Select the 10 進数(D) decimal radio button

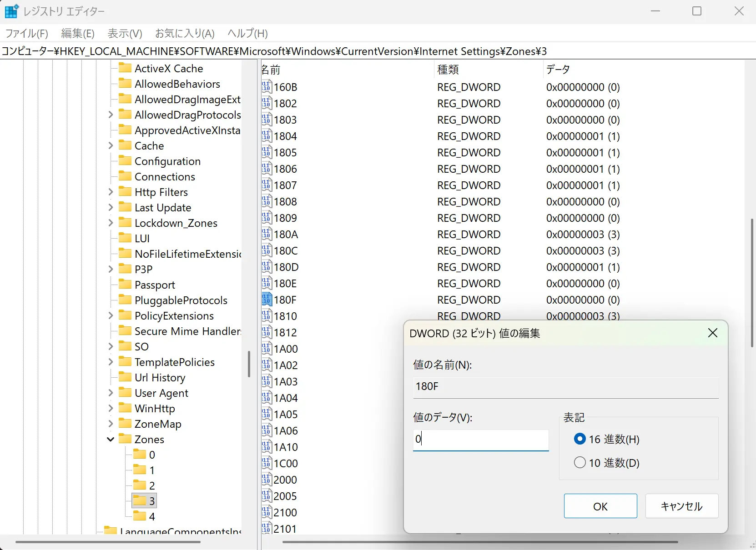click(580, 463)
